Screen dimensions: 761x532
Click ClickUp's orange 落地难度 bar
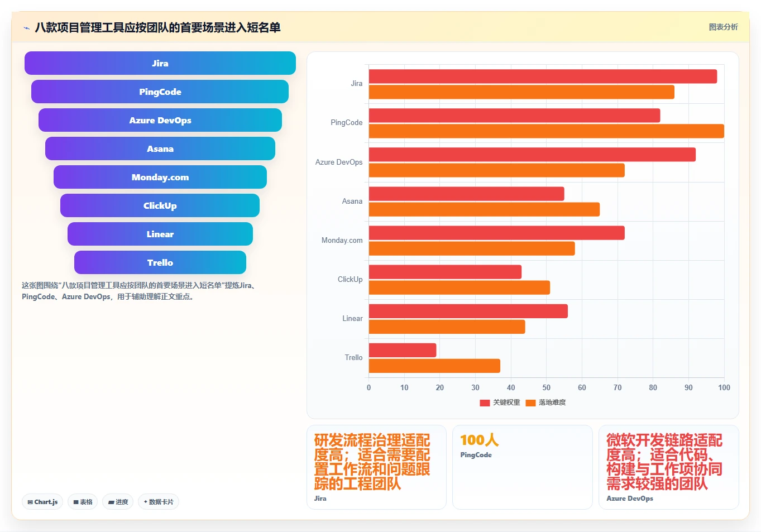[x=459, y=287]
